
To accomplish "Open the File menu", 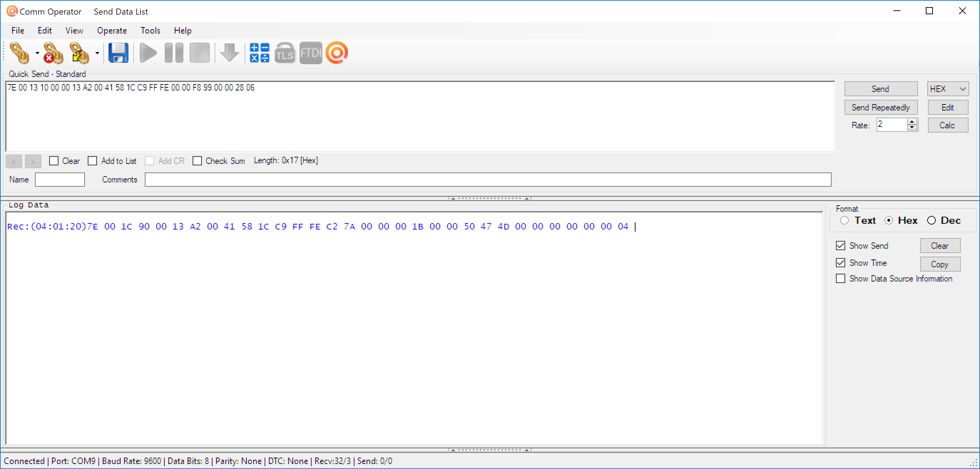I will click(x=18, y=30).
